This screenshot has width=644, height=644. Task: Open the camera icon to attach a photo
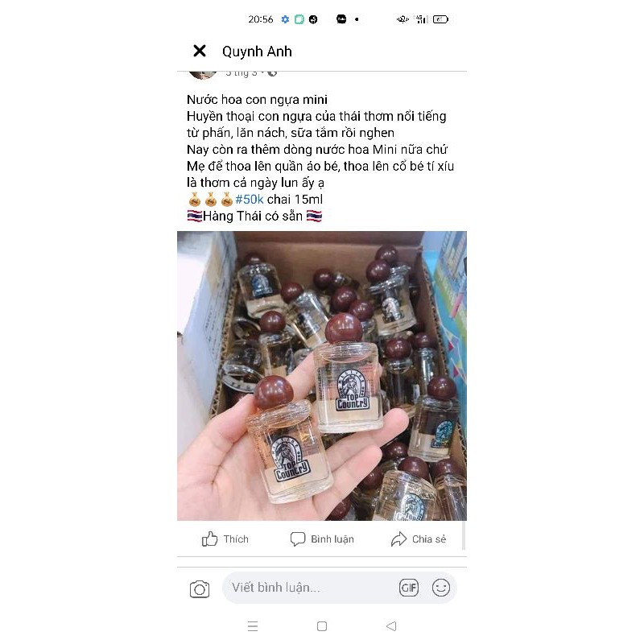click(x=200, y=588)
